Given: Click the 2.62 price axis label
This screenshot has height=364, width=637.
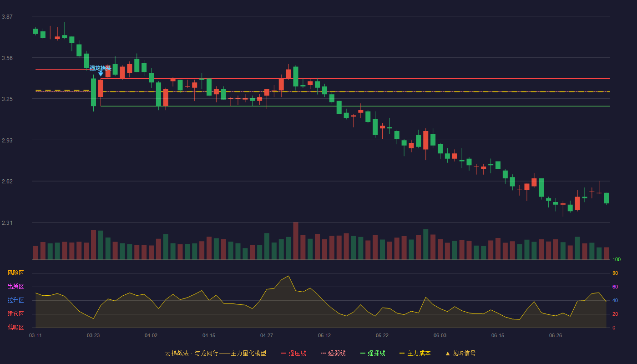Looking at the screenshot, I should pyautogui.click(x=7, y=182).
